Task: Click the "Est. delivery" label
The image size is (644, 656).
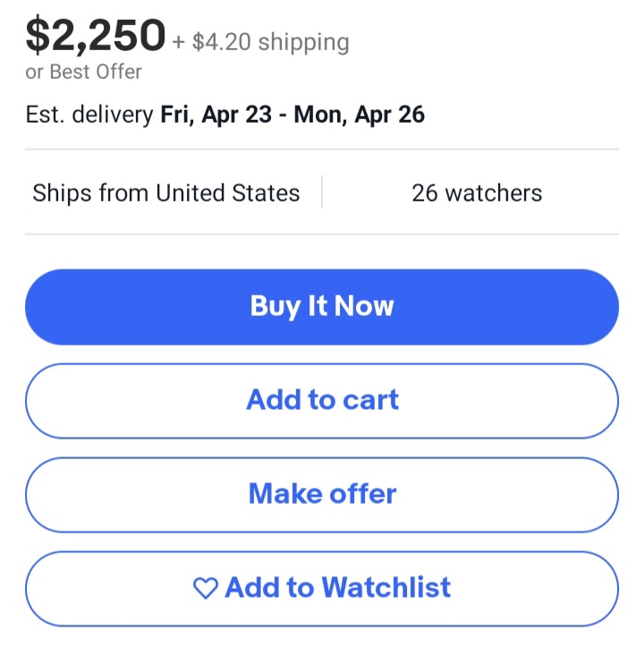Action: (89, 115)
